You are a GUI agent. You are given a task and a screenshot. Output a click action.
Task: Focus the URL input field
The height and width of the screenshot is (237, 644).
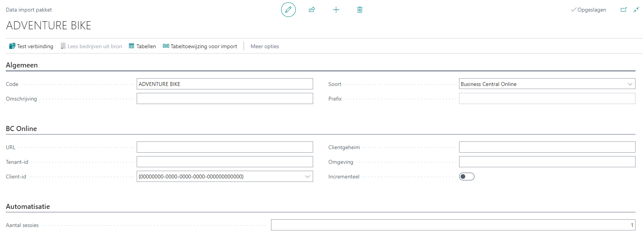click(224, 147)
